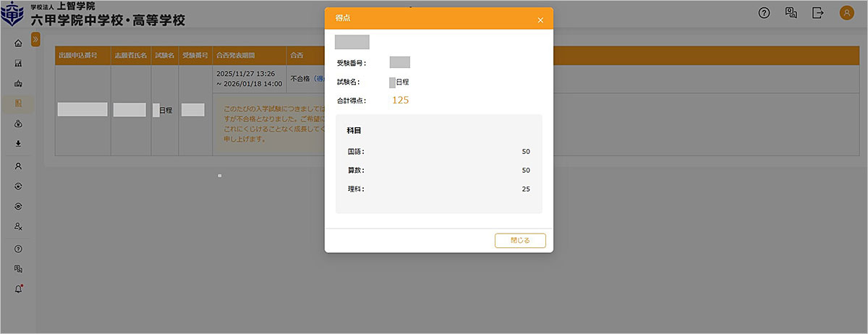This screenshot has width=868, height=334.
Task: Close the 得点 dialog with X
Action: coord(540,20)
